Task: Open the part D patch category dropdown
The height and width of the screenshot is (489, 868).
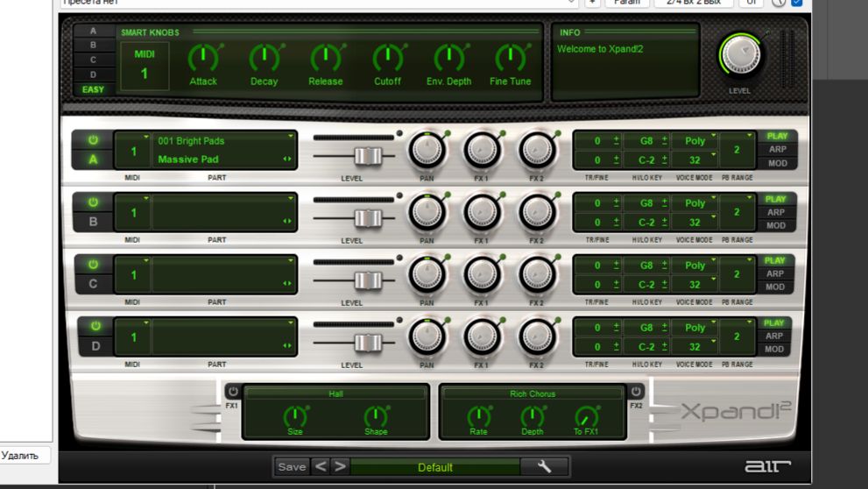Action: point(290,322)
